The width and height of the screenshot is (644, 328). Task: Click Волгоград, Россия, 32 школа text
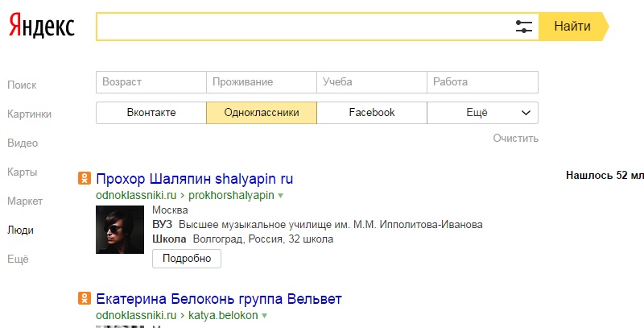[263, 239]
